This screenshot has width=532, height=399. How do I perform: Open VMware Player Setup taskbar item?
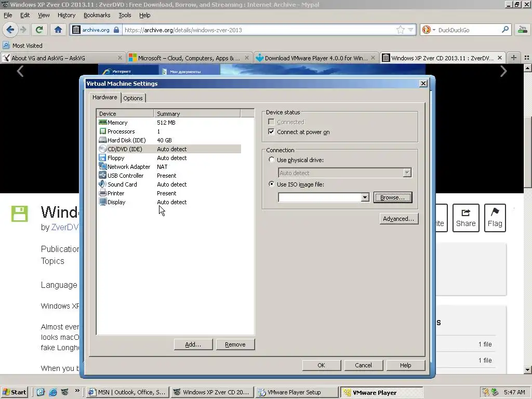pyautogui.click(x=297, y=392)
